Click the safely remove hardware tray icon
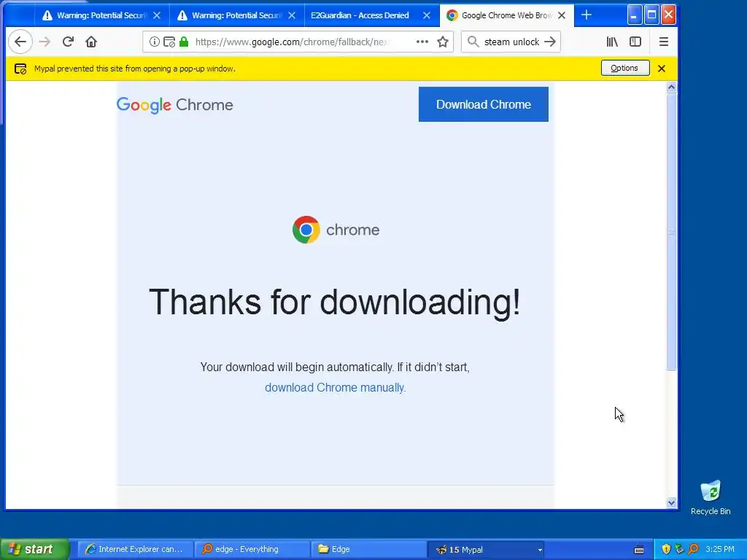The width and height of the screenshot is (747, 560). [679, 550]
